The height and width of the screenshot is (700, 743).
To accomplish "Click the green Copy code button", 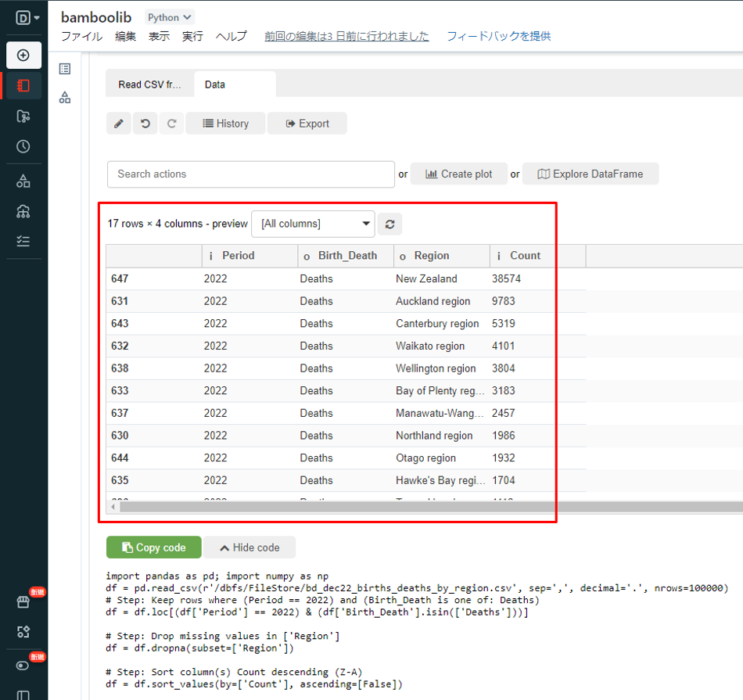I will tap(154, 547).
